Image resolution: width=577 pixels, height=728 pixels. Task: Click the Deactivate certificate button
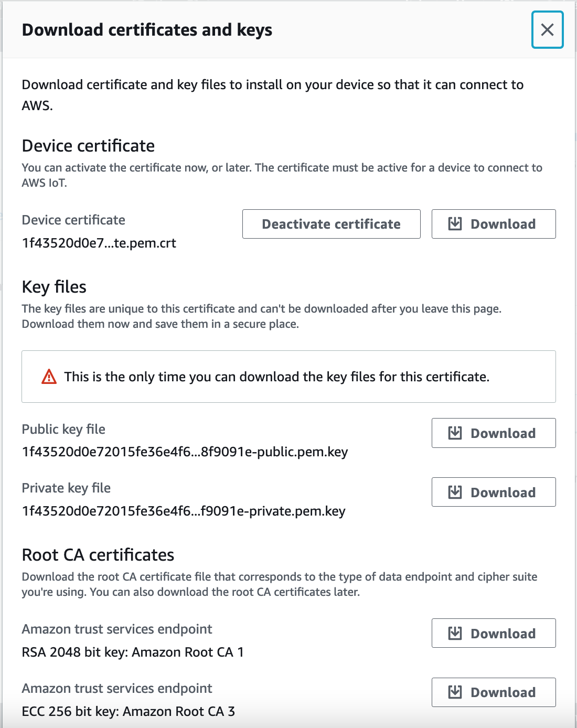331,224
